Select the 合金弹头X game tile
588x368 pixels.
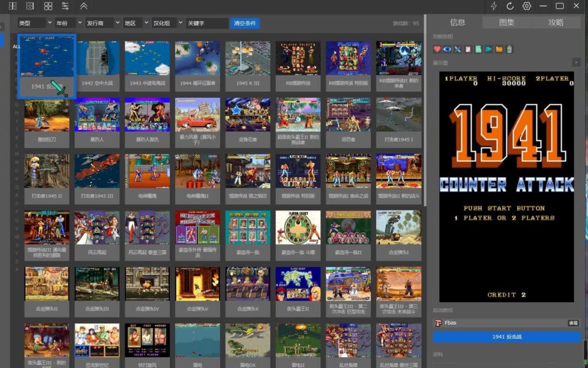248,292
